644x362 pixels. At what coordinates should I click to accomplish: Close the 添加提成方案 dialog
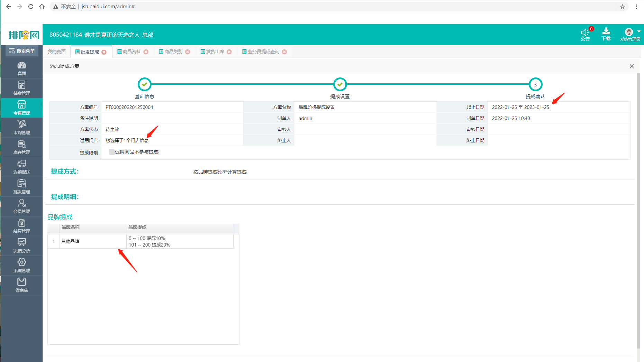[x=632, y=66]
